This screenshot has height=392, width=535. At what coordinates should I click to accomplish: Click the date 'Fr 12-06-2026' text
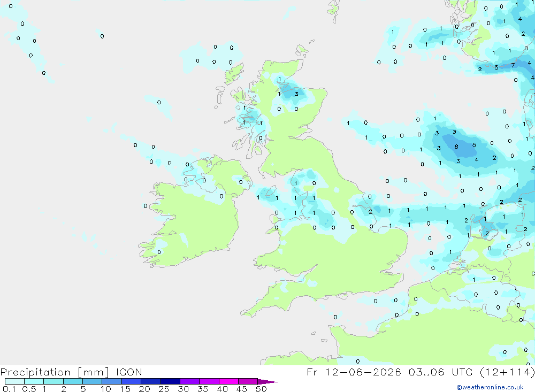(354, 372)
